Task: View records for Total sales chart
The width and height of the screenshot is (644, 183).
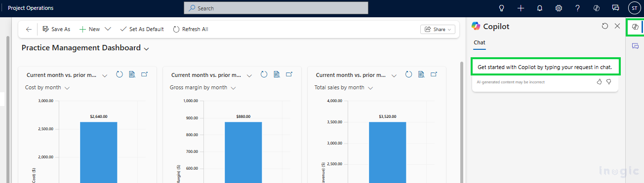Action: (421, 74)
